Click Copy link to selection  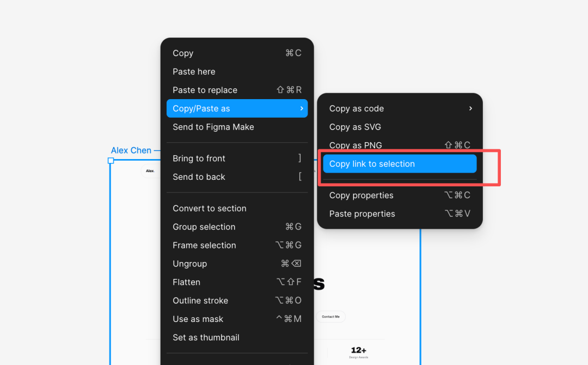[x=400, y=163]
